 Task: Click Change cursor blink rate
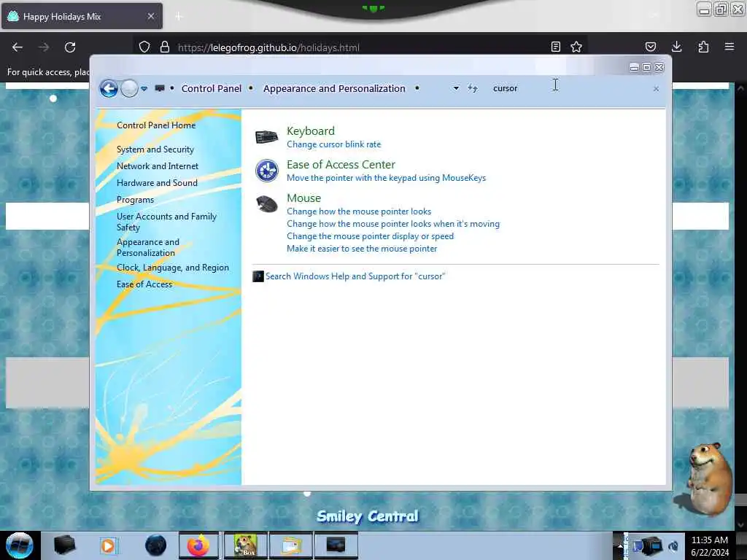(333, 144)
